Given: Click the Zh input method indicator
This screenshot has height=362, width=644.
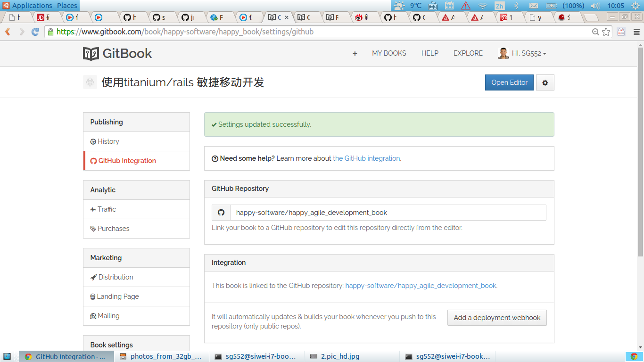Looking at the screenshot, I should (x=499, y=6).
